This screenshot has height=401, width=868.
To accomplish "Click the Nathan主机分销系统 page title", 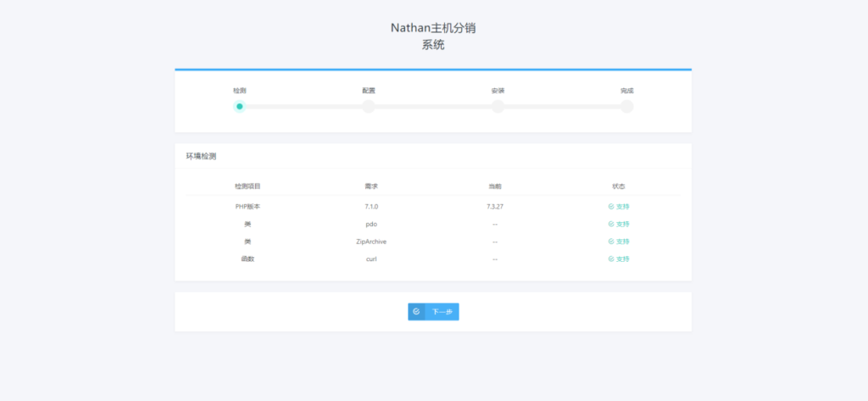I will [433, 36].
